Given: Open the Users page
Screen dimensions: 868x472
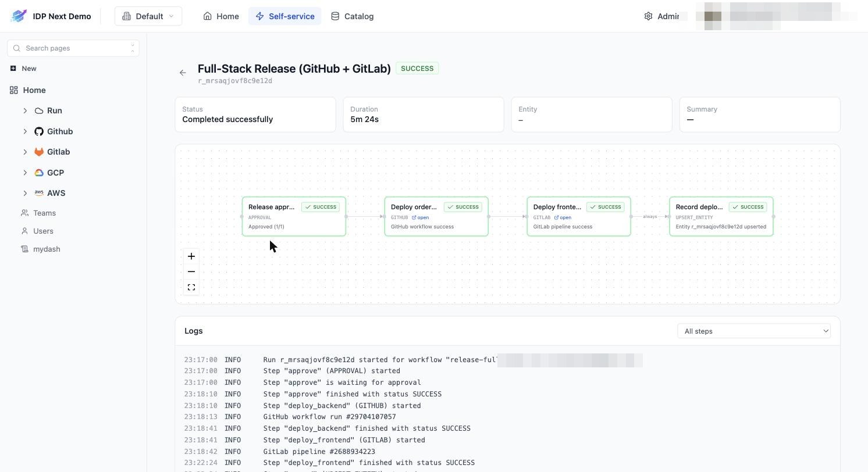Looking at the screenshot, I should pos(43,231).
